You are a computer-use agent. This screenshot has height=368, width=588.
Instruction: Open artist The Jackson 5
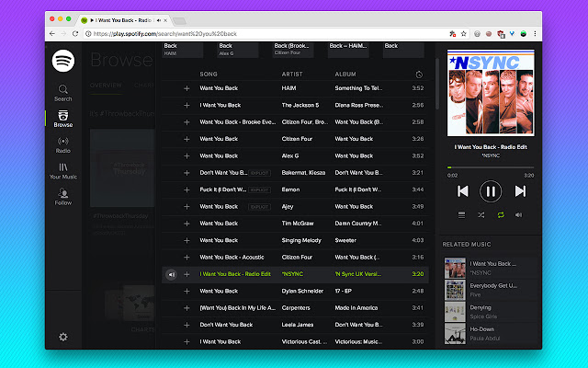300,105
